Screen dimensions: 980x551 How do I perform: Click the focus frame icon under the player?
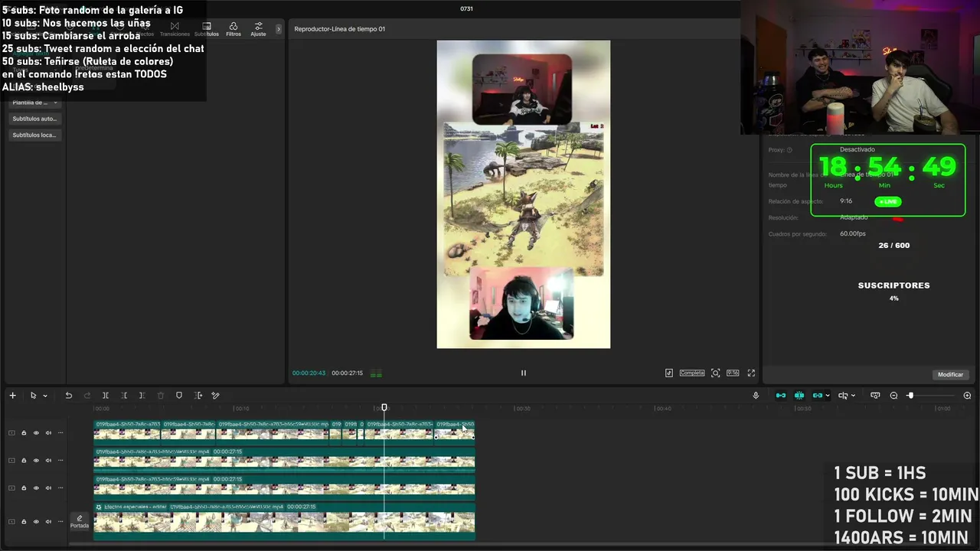point(715,373)
